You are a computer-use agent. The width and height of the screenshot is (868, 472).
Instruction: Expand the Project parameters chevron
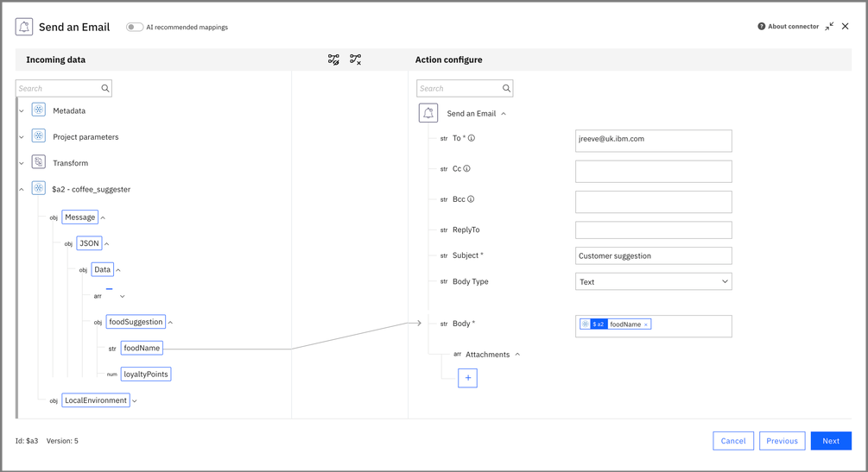click(x=22, y=137)
